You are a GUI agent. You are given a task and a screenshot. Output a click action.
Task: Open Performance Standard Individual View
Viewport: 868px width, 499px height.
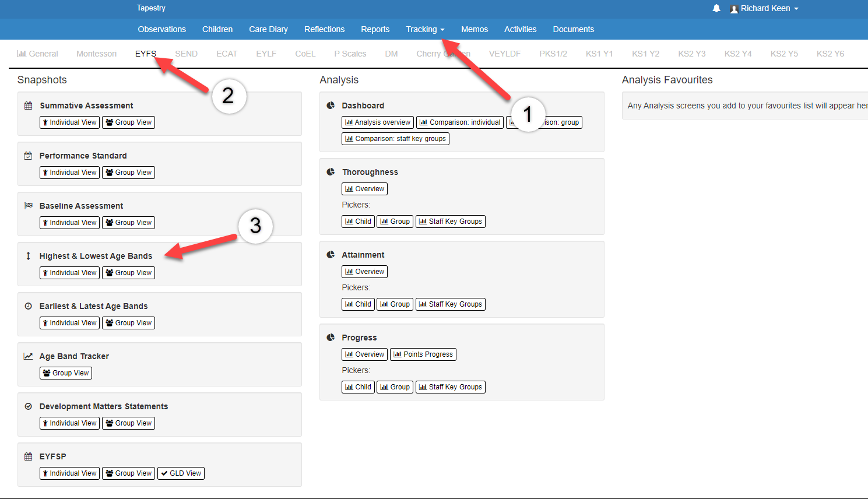(x=69, y=173)
